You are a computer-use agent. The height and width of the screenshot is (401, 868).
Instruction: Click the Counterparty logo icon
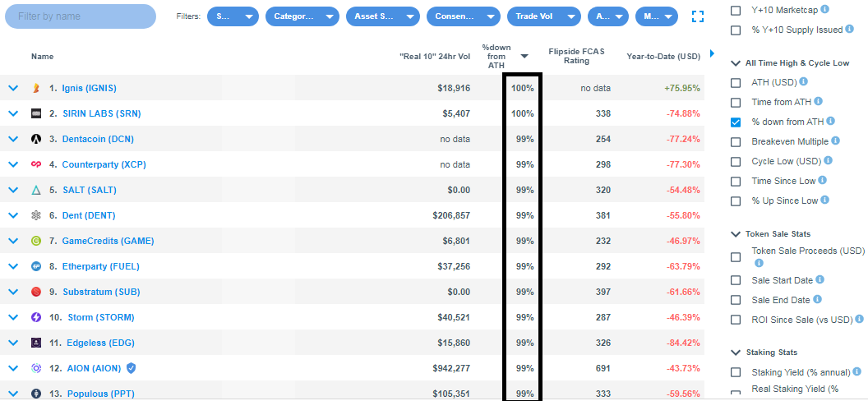click(x=36, y=164)
